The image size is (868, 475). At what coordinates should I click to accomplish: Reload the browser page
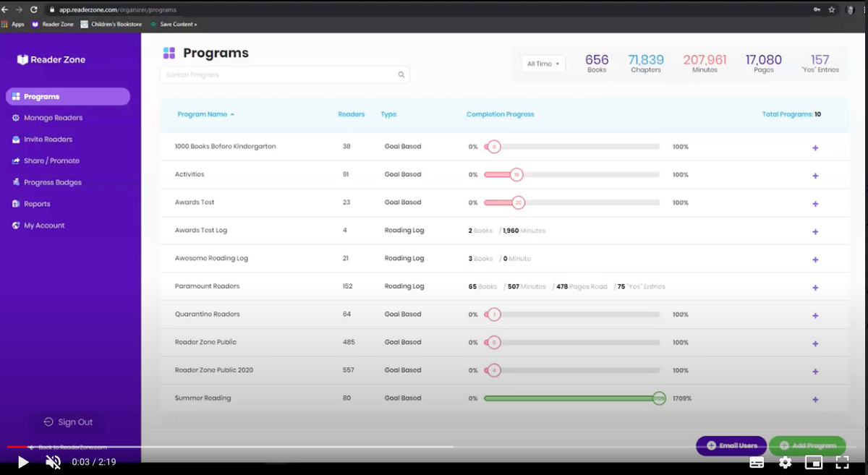point(34,9)
